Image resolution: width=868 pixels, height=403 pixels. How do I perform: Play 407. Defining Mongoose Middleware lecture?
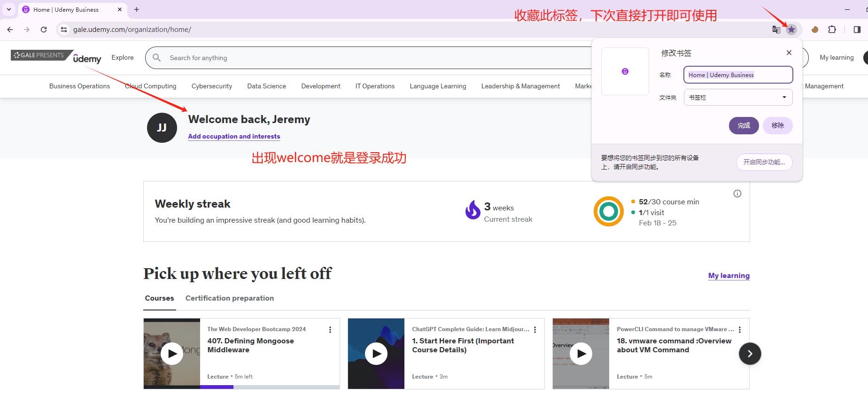[172, 354]
